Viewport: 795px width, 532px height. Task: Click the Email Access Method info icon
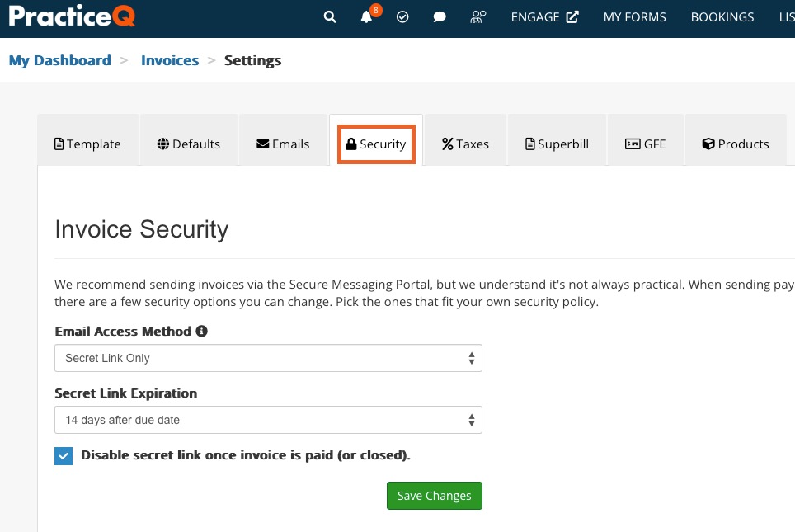(202, 332)
